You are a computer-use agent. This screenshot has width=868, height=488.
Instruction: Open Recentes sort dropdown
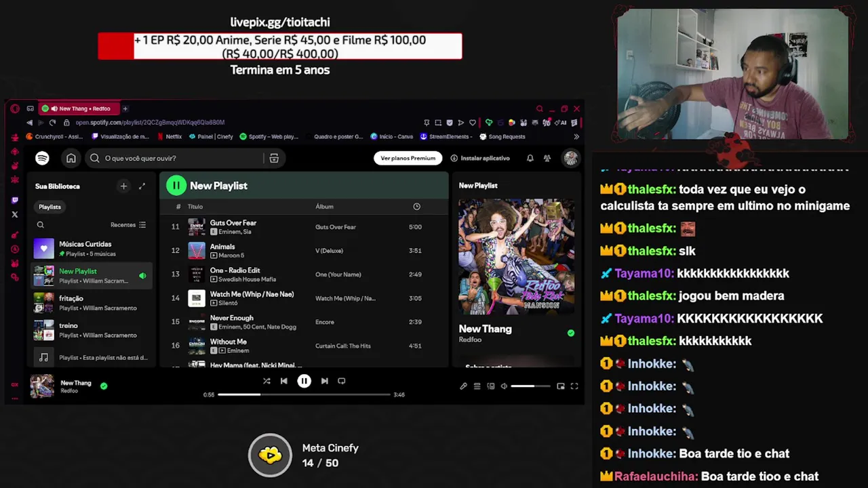[x=128, y=225]
